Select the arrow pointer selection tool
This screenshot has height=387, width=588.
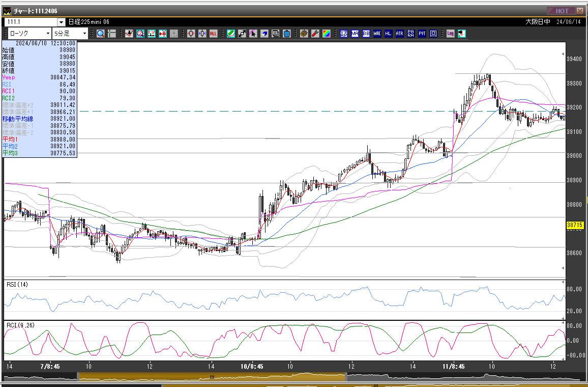pos(253,34)
